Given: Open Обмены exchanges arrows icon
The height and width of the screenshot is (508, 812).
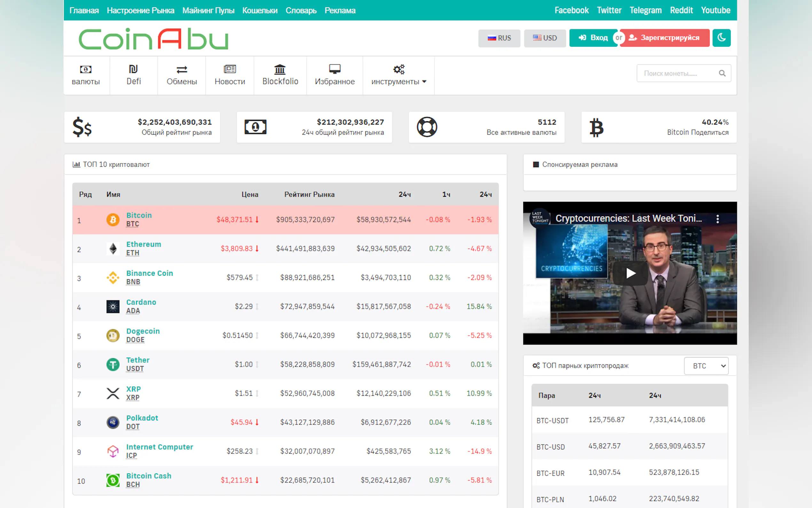Looking at the screenshot, I should point(182,69).
